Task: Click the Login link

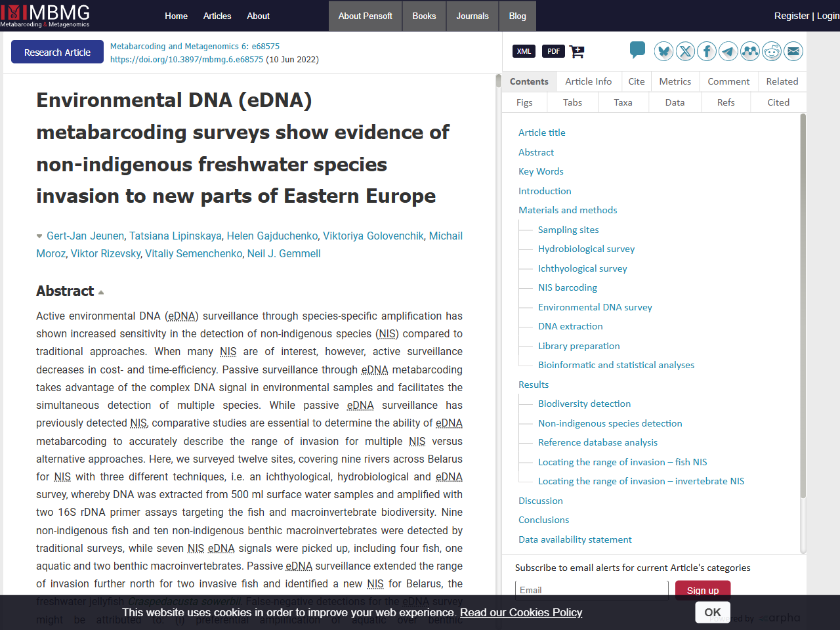Action: 828,16
